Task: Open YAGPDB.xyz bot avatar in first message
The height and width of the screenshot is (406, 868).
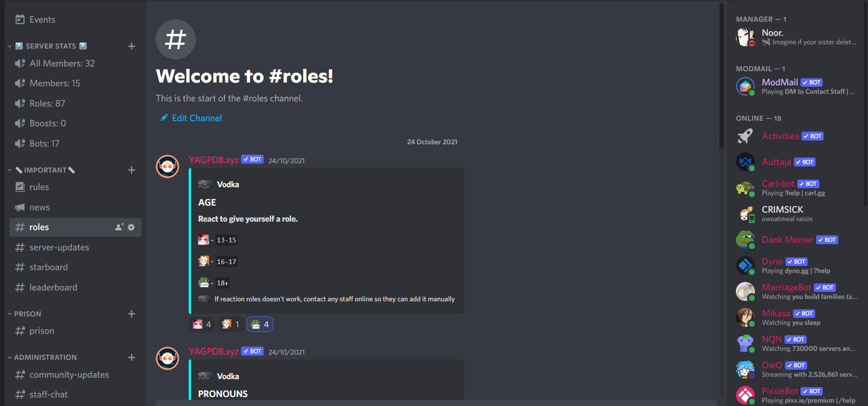Action: click(x=167, y=166)
